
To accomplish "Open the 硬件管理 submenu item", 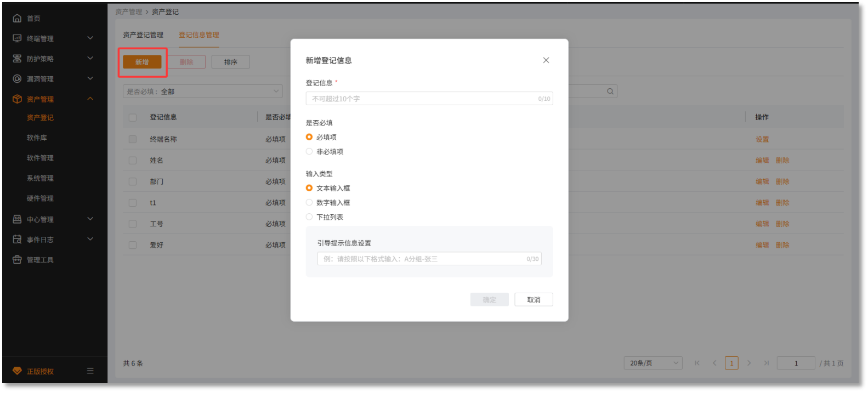I will point(40,198).
